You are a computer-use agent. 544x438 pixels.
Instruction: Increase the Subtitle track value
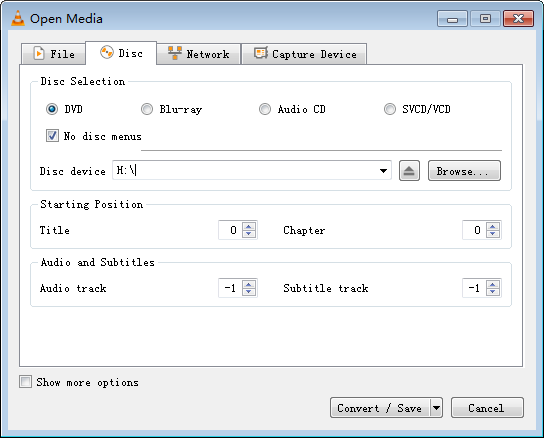pos(493,284)
